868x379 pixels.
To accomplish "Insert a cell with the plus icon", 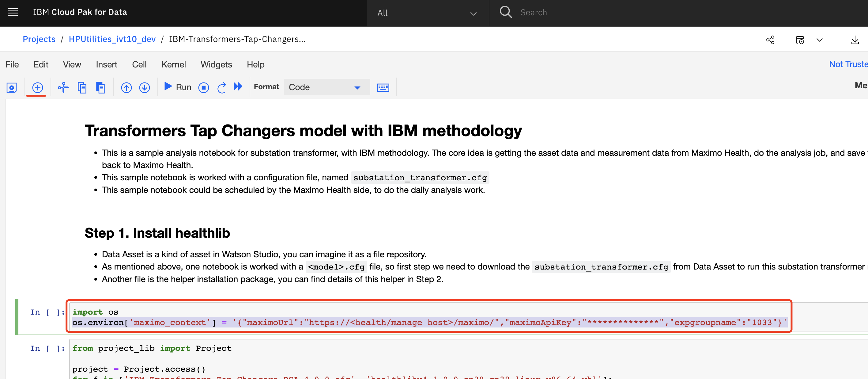I will click(x=37, y=88).
